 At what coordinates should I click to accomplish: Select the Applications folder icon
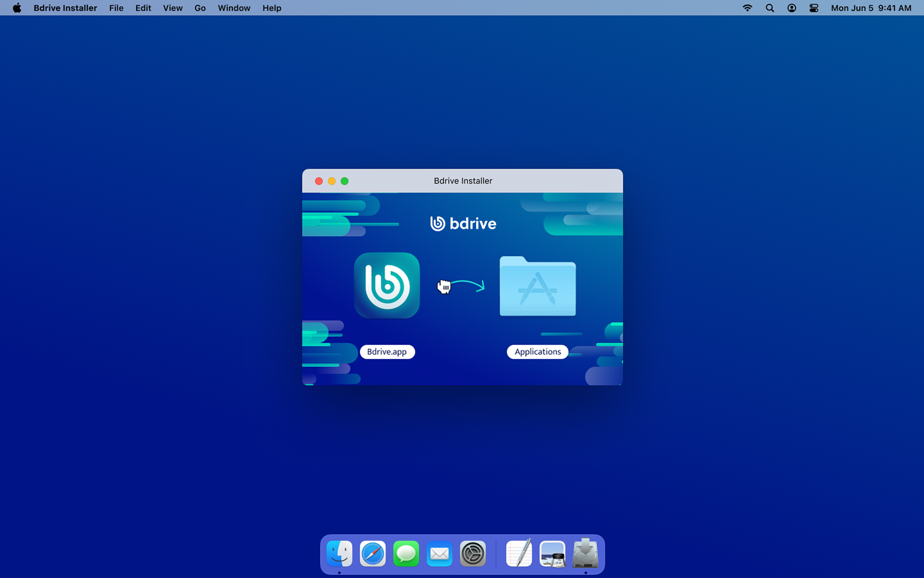point(538,286)
